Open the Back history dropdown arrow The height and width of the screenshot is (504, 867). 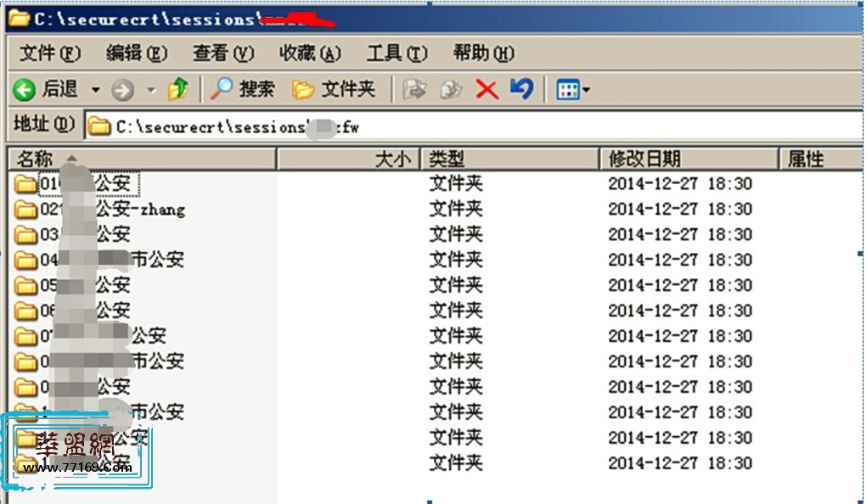[95, 90]
